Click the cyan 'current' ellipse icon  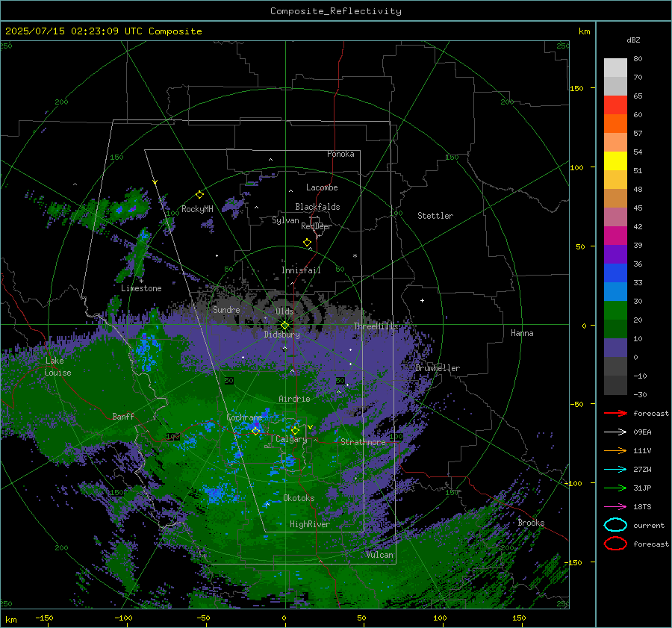(x=615, y=525)
